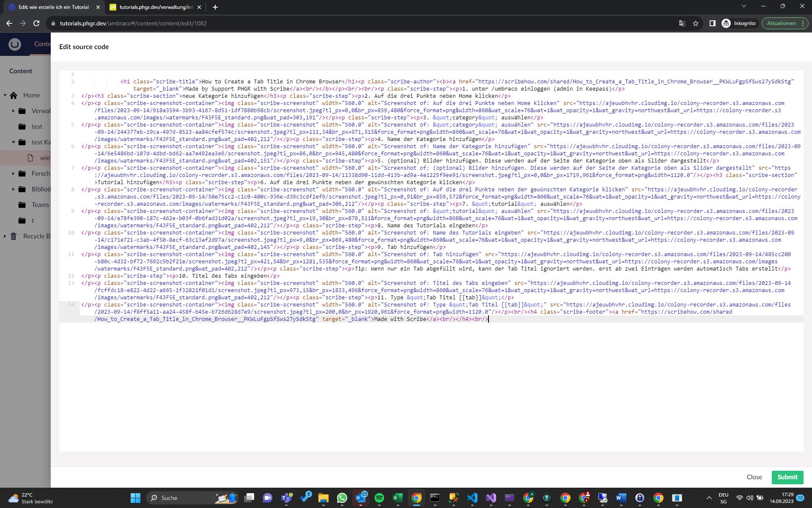Reload the current page
The width and height of the screenshot is (812, 508).
click(x=36, y=23)
